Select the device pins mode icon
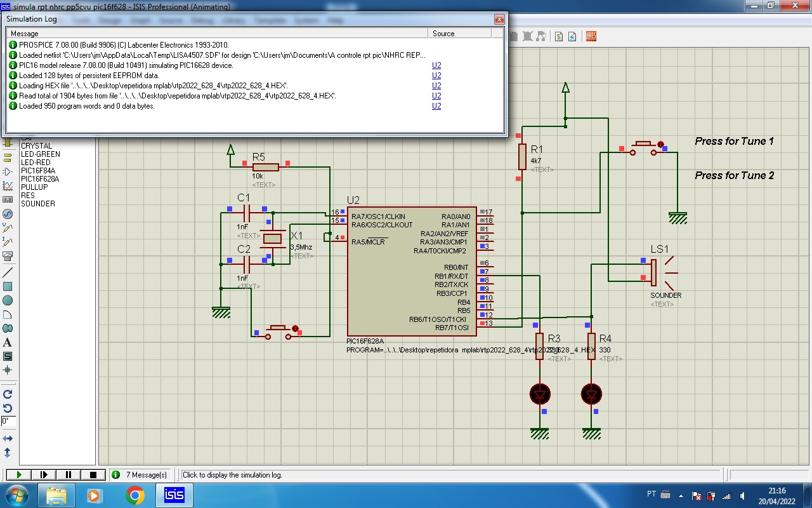 (x=8, y=171)
